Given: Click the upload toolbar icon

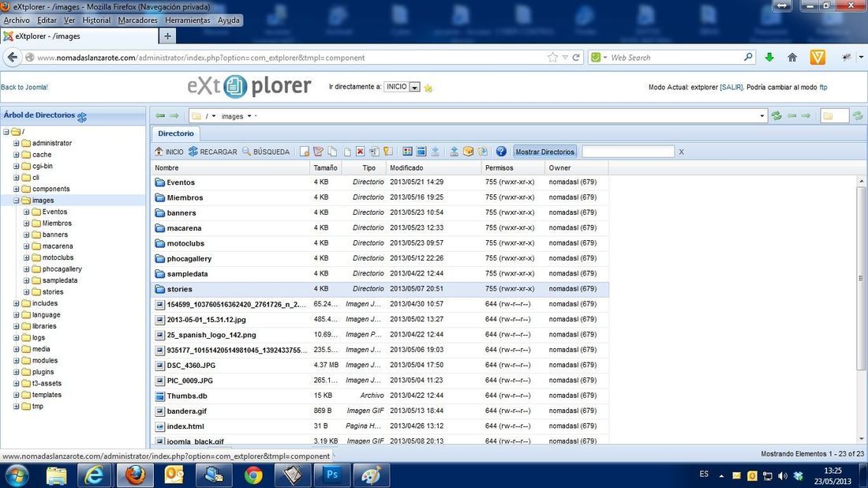Looking at the screenshot, I should coord(454,152).
